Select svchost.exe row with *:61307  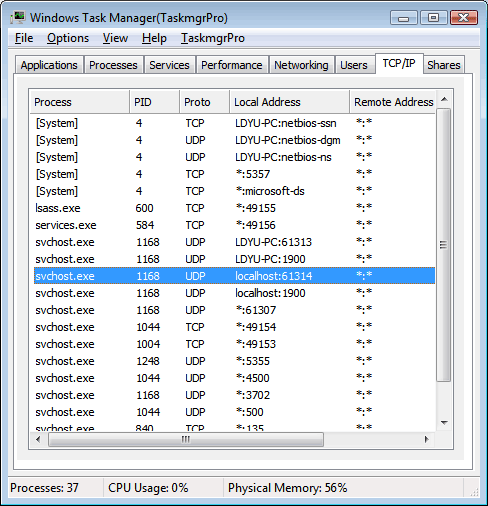click(234, 310)
